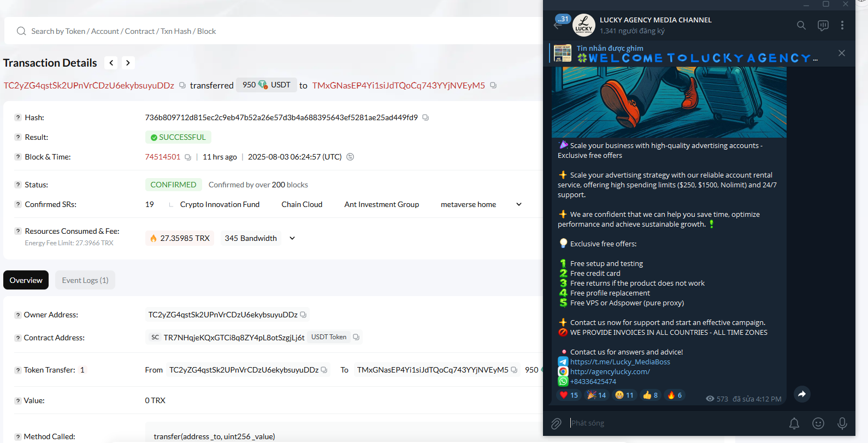Screen dimensions: 868x443
Task: Show help for the Result field
Action: click(x=18, y=137)
